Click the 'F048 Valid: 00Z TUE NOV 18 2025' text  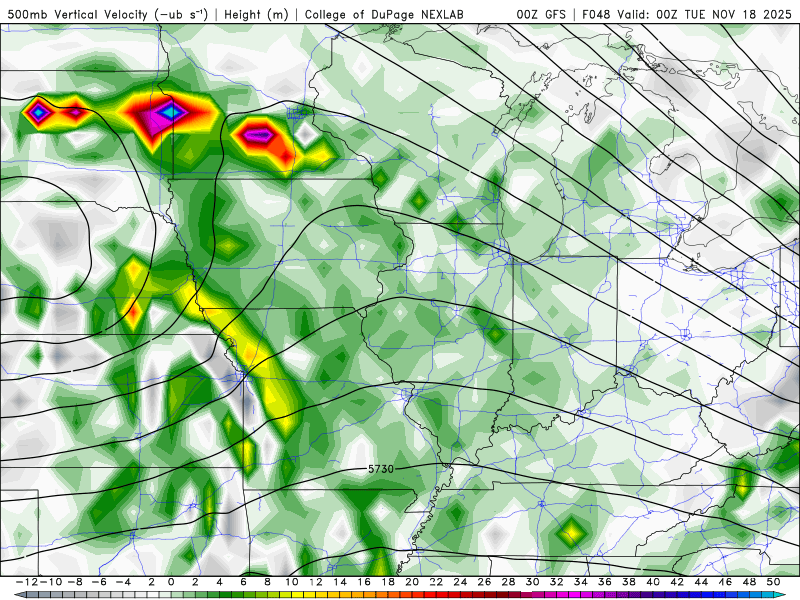(687, 15)
